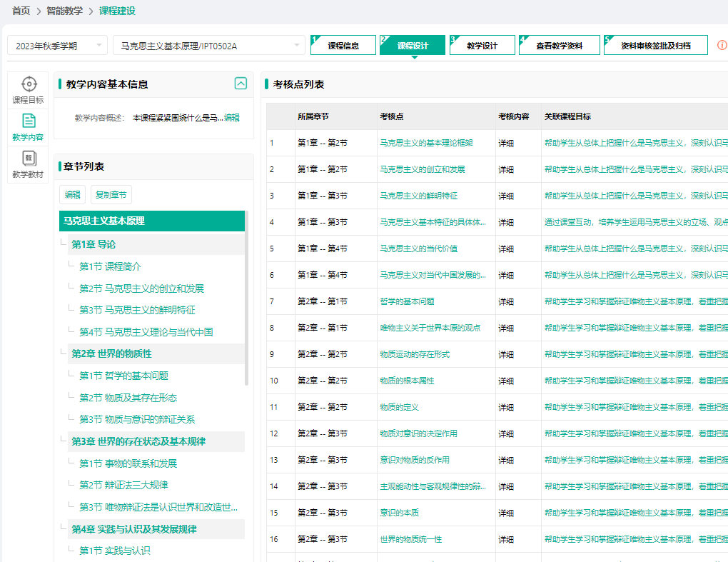Select 第2节 辩证法三大规律 in the tree
This screenshot has width=728, height=562.
123,485
